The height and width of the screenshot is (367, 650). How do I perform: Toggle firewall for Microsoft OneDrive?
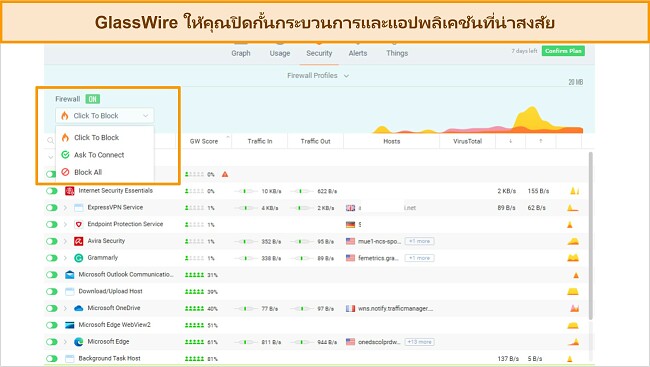[52, 308]
